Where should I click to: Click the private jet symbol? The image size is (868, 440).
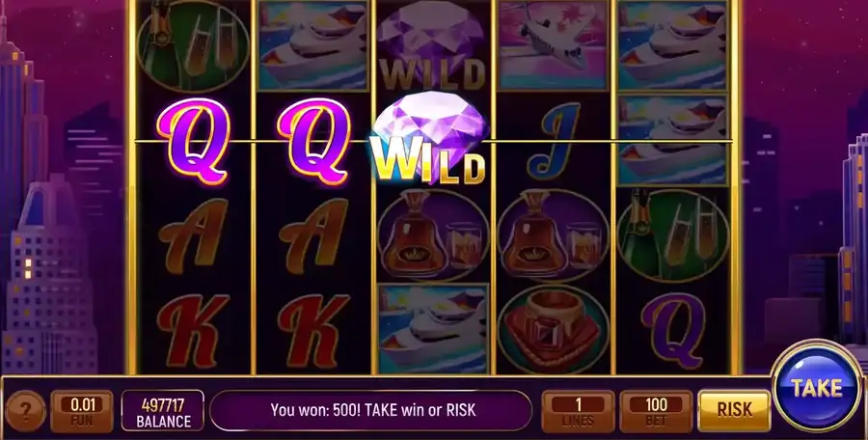pos(553,45)
